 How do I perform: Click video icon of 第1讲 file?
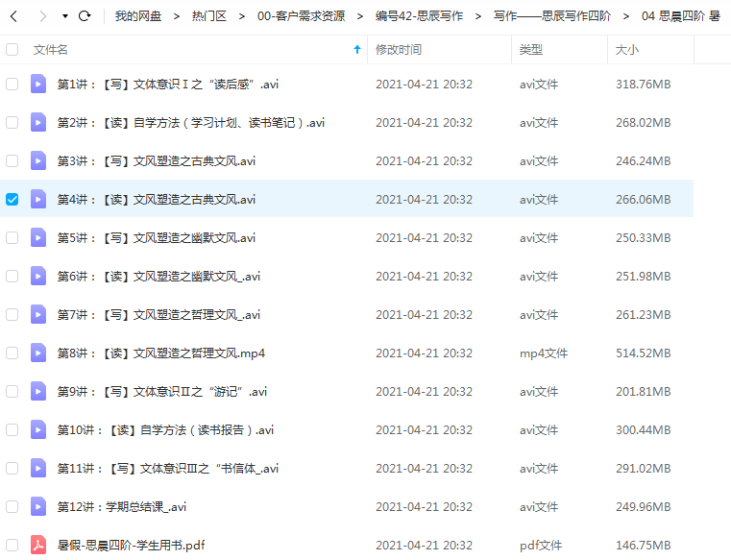click(x=38, y=84)
